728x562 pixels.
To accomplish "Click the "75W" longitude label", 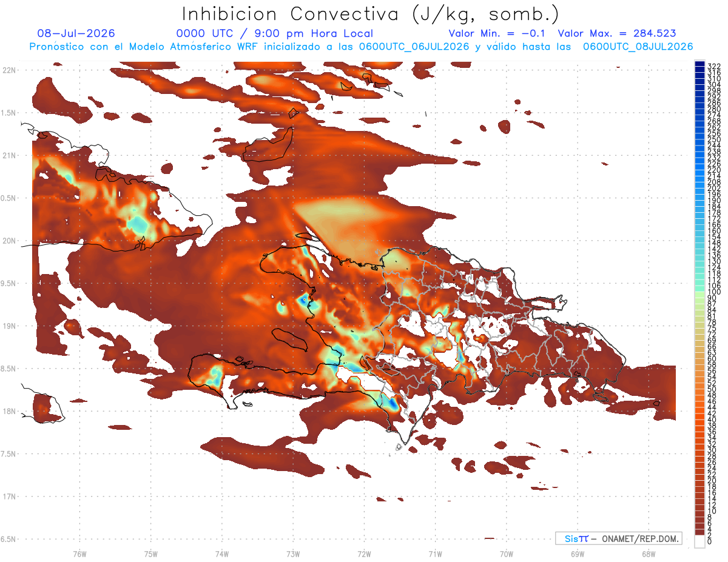I will pyautogui.click(x=150, y=554).
